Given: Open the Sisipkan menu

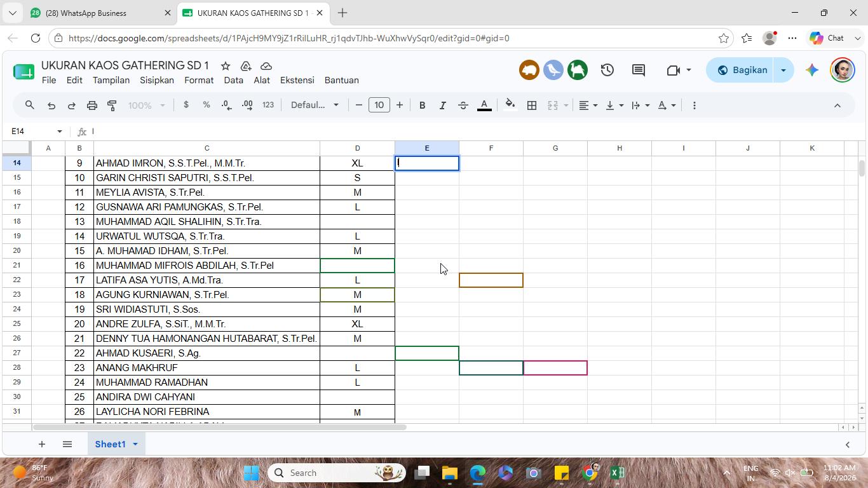Looking at the screenshot, I should pyautogui.click(x=157, y=80).
